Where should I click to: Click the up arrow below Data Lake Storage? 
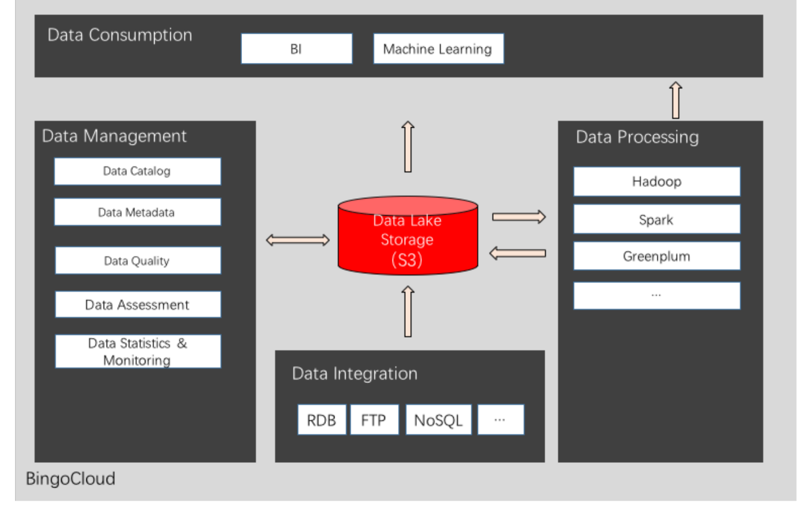(408, 311)
